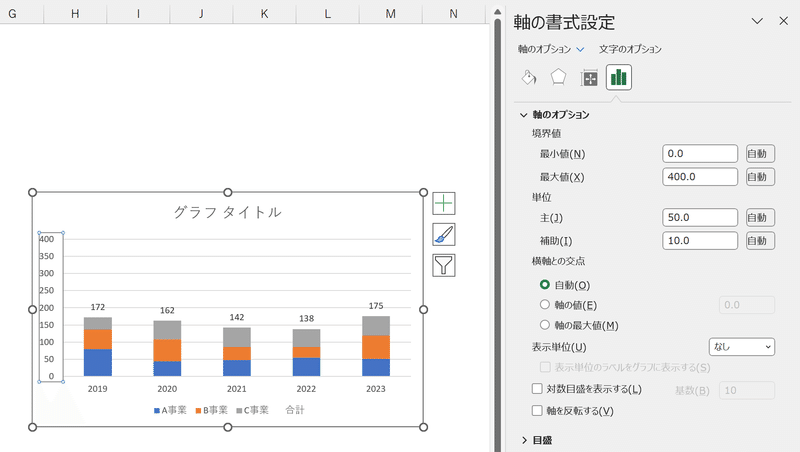Viewport: 800px width, 452px height.
Task: Click the A事業 legend entry
Action: click(170, 410)
